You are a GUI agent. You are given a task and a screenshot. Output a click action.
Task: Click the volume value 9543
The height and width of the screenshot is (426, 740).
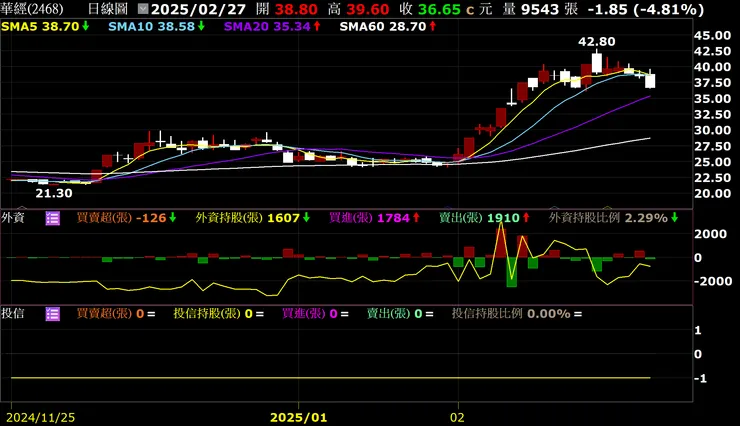point(540,9)
